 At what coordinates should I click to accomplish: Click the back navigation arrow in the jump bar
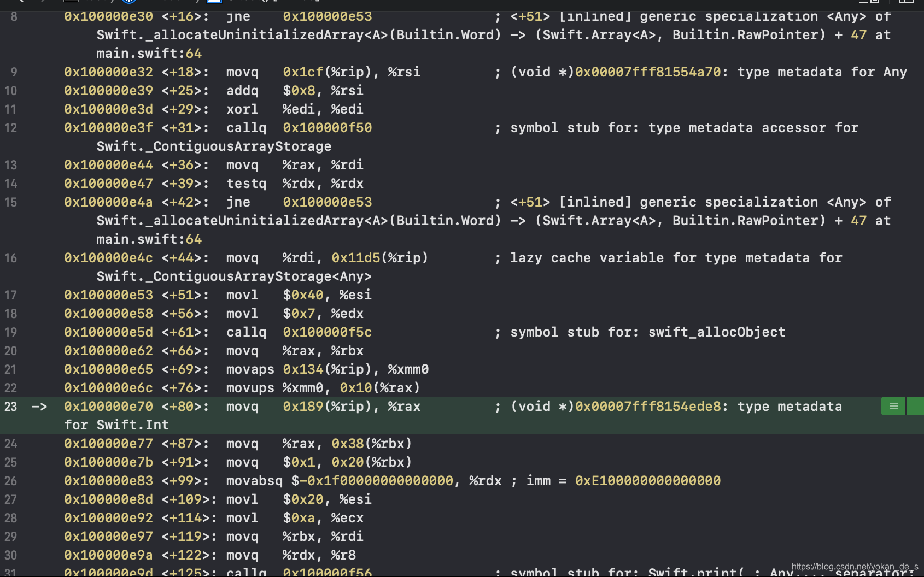pyautogui.click(x=21, y=2)
